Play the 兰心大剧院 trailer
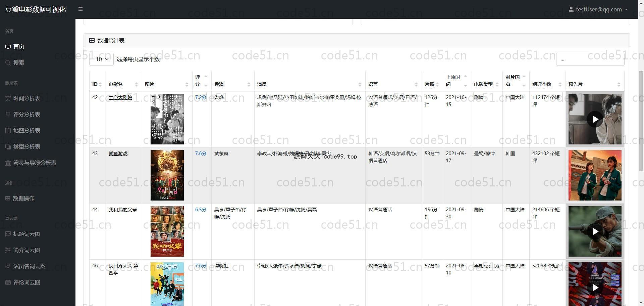 (x=595, y=119)
